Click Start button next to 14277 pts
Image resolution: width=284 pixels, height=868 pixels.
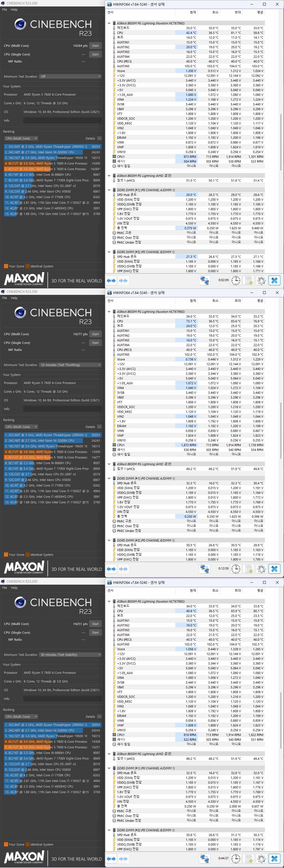click(95, 334)
